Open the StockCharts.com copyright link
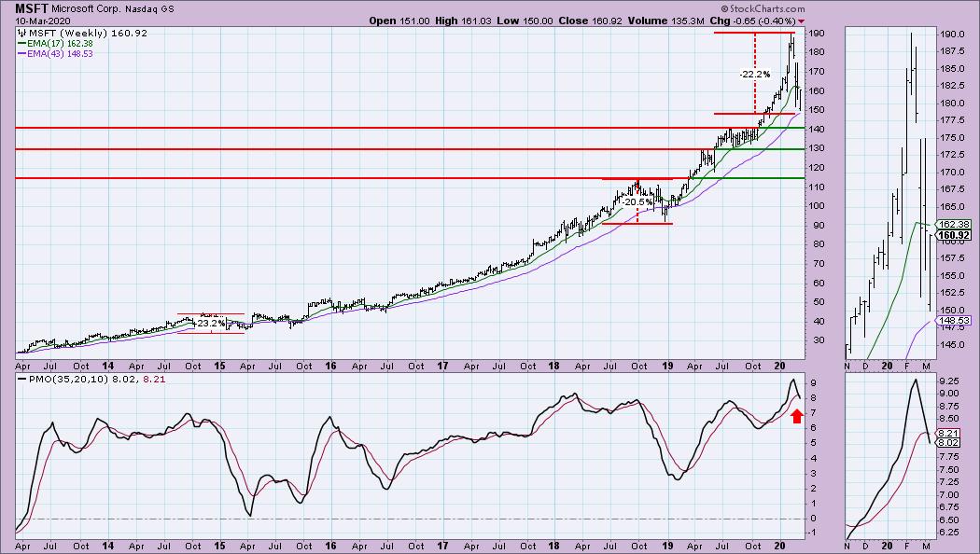Viewport: 980px width, 554px height. 763,8
